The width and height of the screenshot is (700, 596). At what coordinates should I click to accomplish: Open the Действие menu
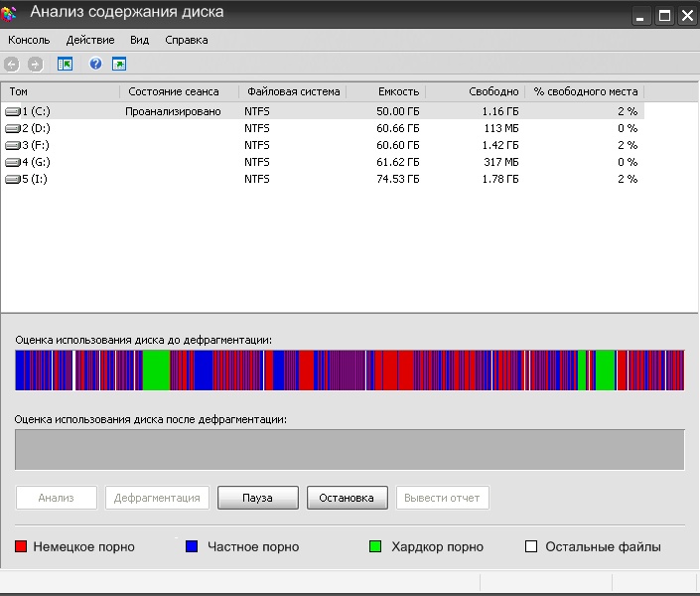click(x=90, y=40)
